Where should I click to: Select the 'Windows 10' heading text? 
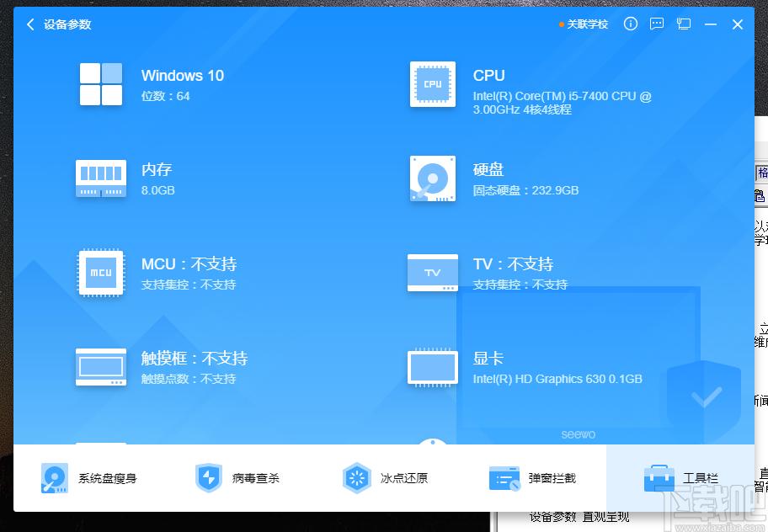coord(182,76)
